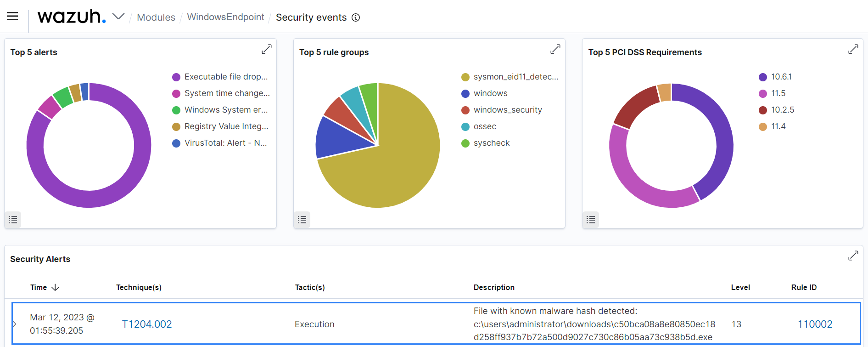Open the Wazuh logo dropdown chevron

(x=118, y=17)
